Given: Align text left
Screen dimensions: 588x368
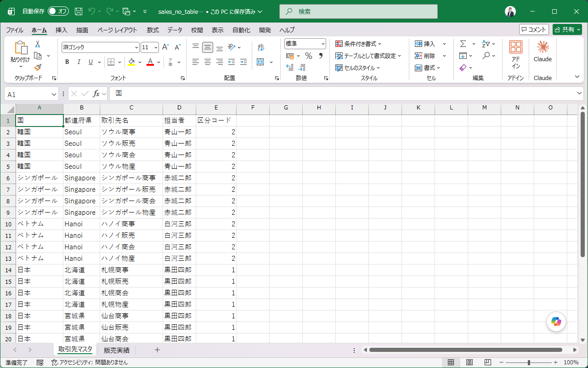Looking at the screenshot, I should [196, 62].
